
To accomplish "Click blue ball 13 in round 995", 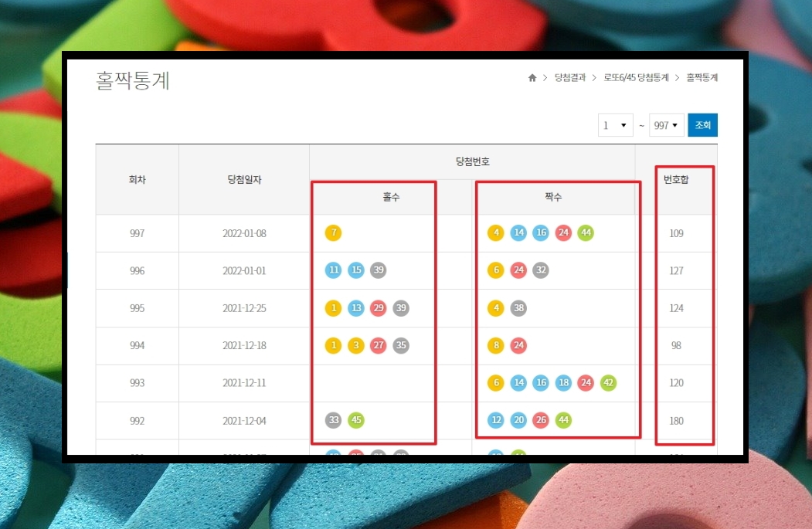I will pyautogui.click(x=356, y=308).
